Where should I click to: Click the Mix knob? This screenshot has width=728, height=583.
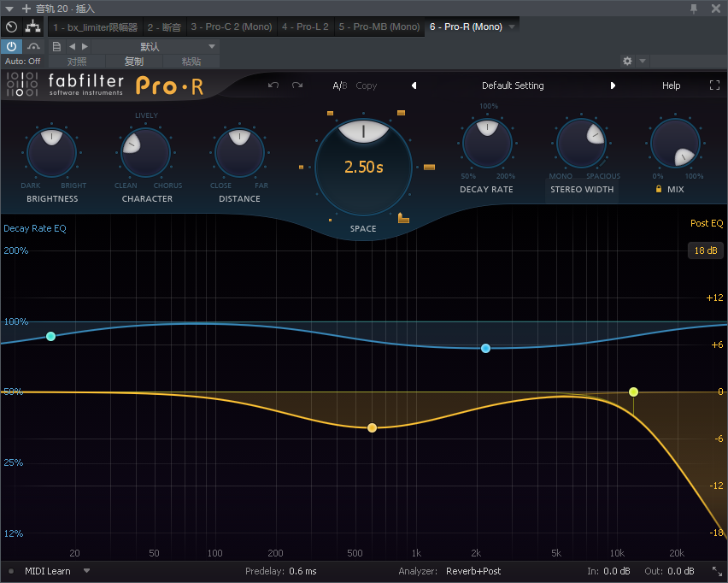[675, 143]
